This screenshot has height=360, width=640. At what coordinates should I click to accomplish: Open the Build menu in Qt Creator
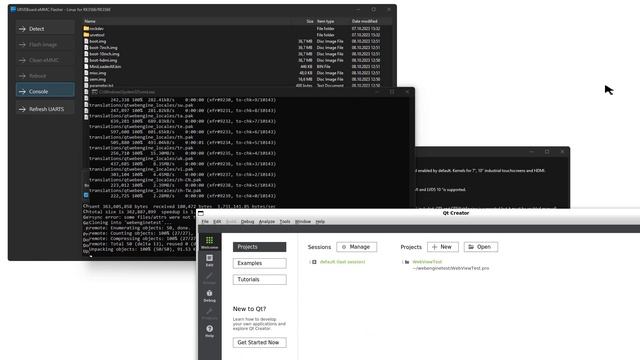(231, 222)
